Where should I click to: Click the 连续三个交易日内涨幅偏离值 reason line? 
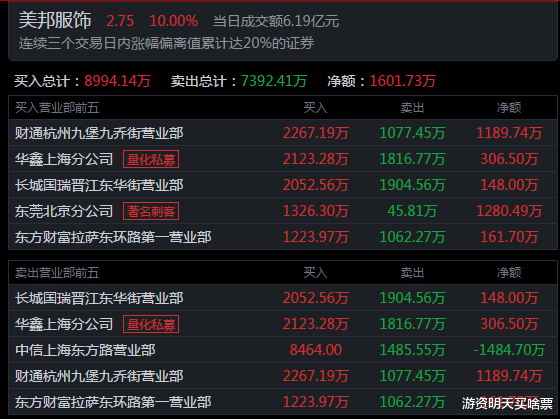166,44
